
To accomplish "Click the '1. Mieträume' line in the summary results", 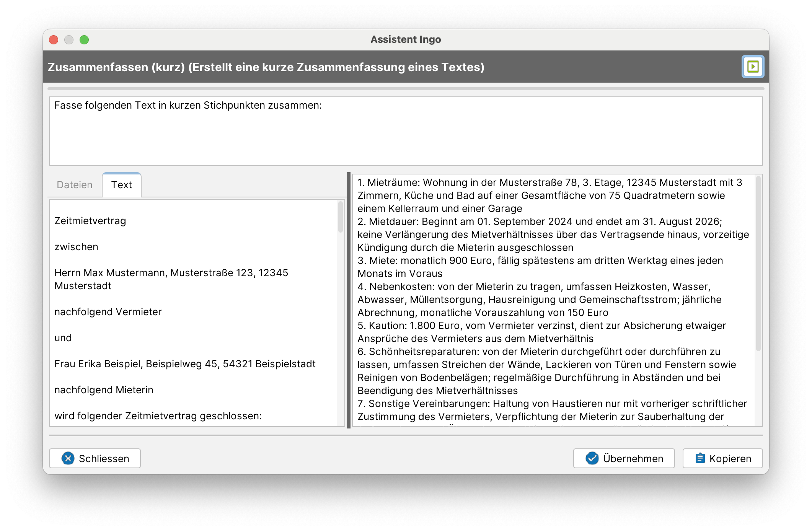I will pos(549,183).
